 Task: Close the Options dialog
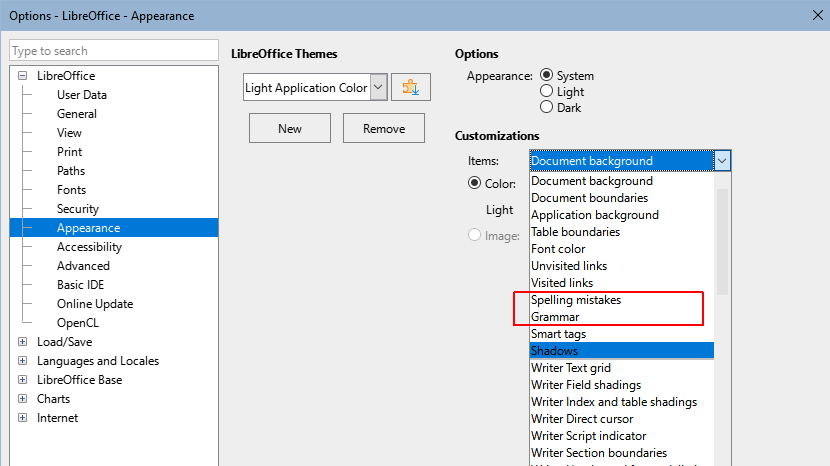(x=818, y=15)
